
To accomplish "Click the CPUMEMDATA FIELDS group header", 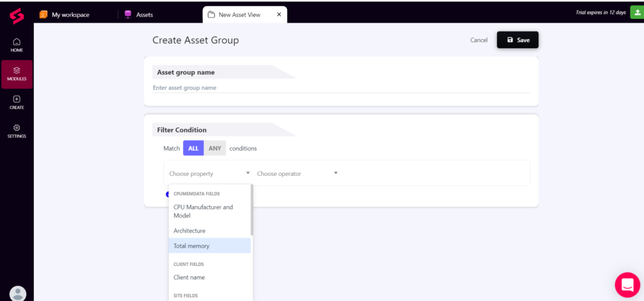I will [197, 194].
